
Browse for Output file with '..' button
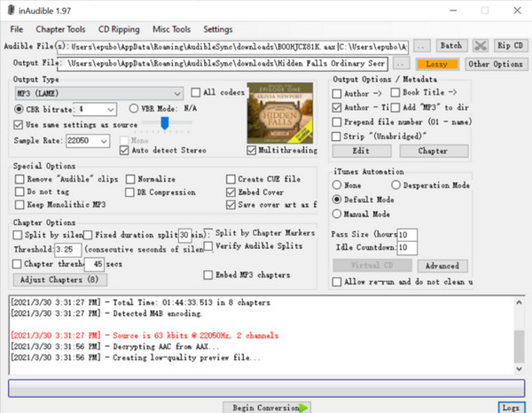click(x=401, y=64)
